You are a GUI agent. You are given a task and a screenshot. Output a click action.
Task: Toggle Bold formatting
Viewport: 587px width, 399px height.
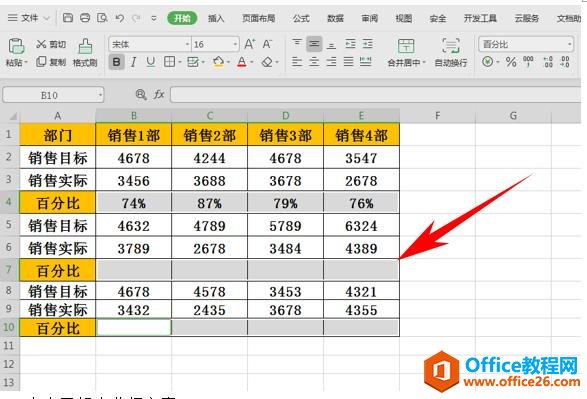[116, 62]
